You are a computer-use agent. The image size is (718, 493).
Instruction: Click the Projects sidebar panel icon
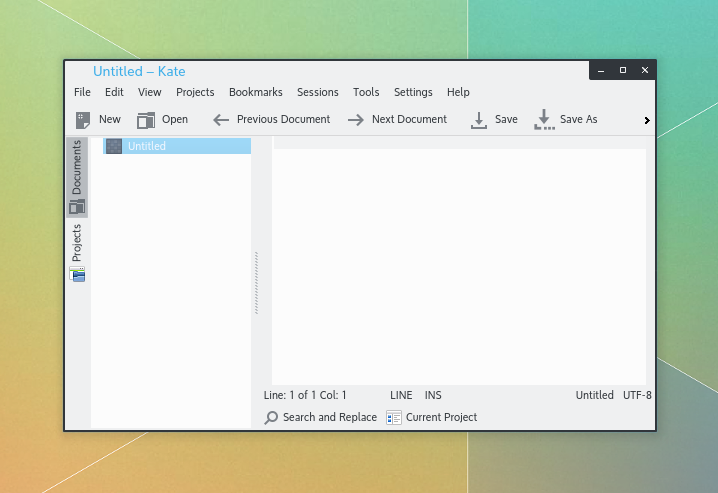click(x=77, y=274)
